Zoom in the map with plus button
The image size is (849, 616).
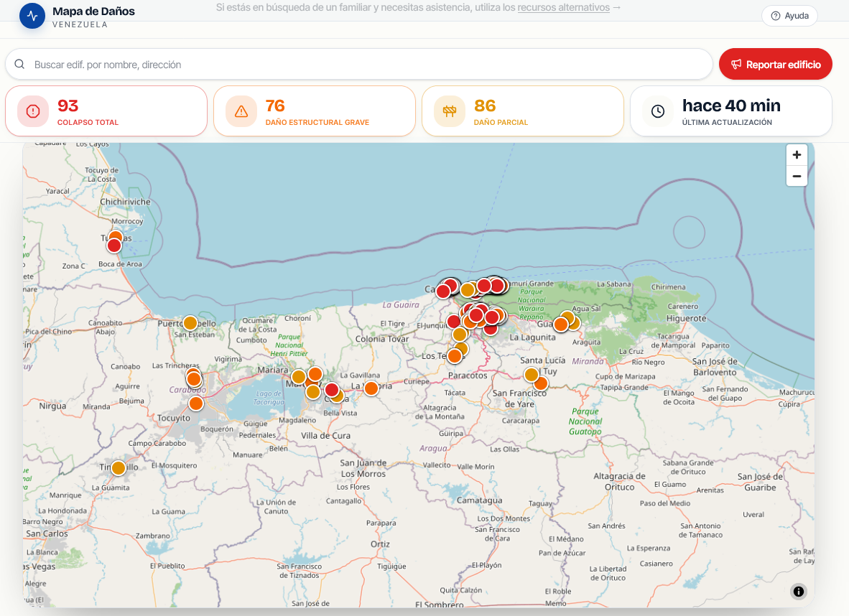coord(797,155)
